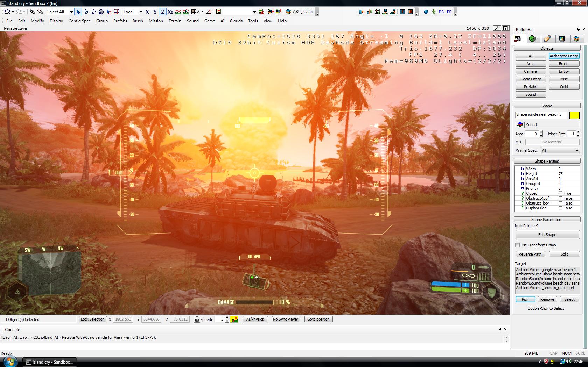Activate the Move tool with four arrows

pyautogui.click(x=86, y=12)
